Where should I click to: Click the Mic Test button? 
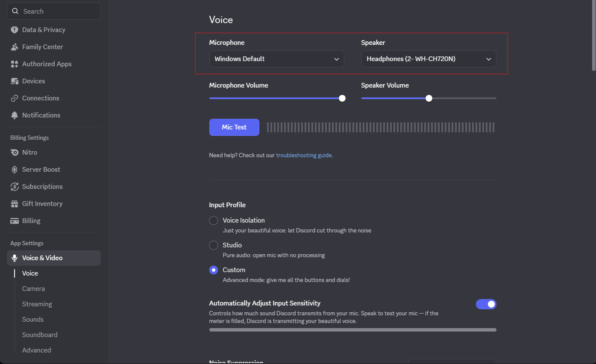click(234, 127)
